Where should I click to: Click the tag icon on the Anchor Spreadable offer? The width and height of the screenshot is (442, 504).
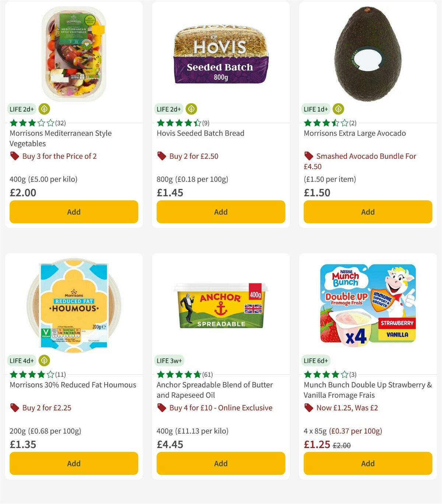point(161,408)
